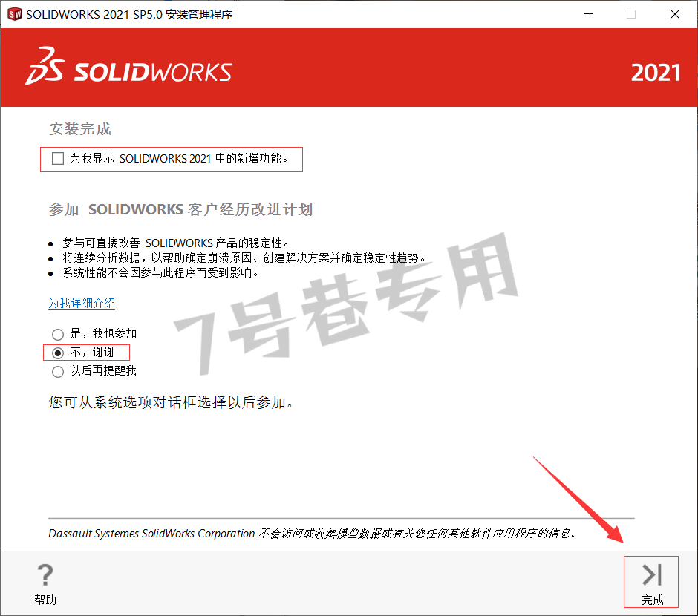Click the SOLIDWORKS installer icon in title bar
698x616 pixels.
[x=15, y=14]
